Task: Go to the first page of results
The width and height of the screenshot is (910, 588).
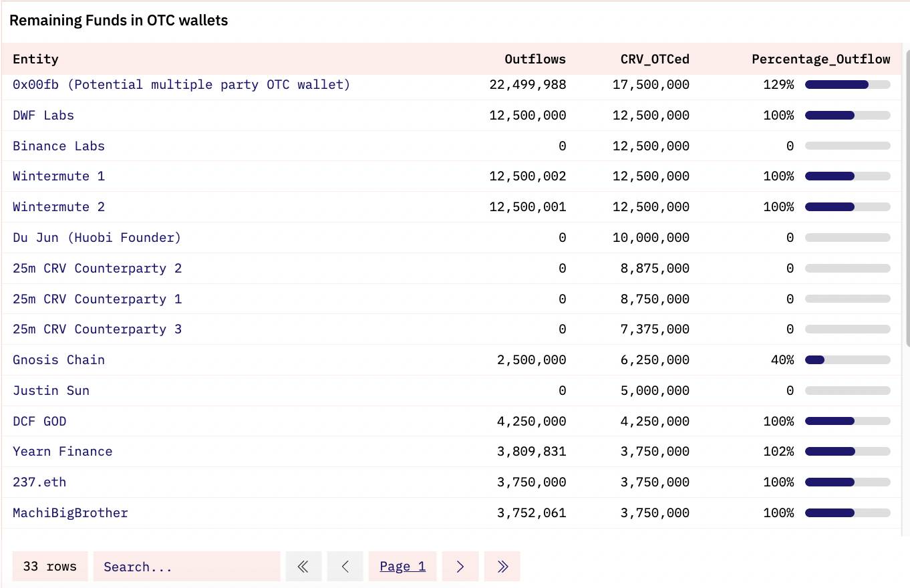Action: pos(303,566)
